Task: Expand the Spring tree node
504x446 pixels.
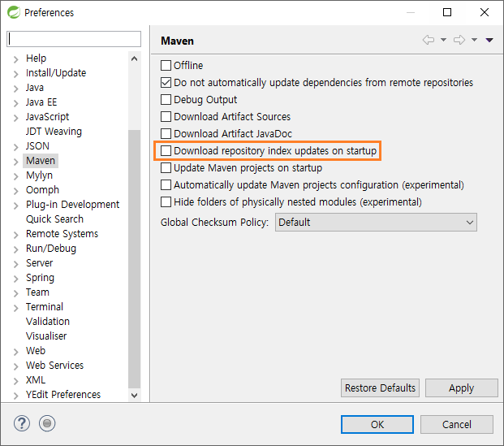Action: click(x=15, y=279)
